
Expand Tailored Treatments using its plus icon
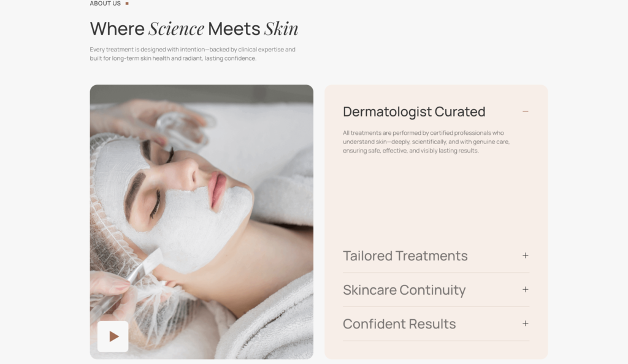coord(526,255)
